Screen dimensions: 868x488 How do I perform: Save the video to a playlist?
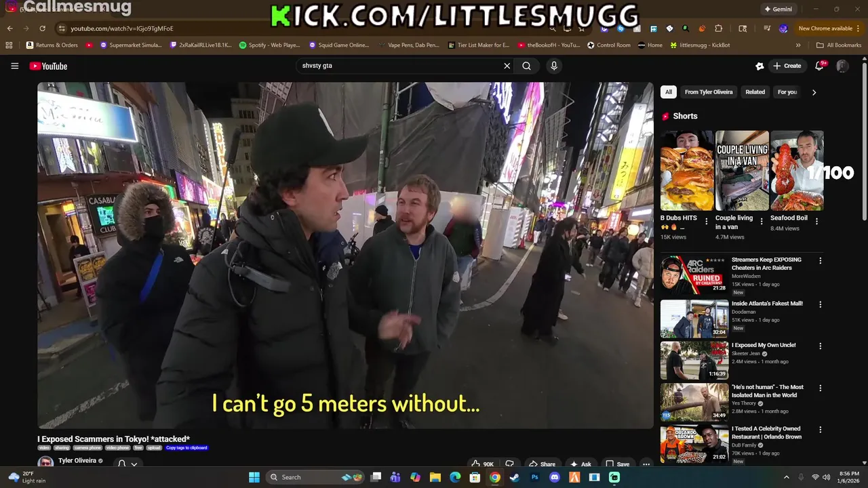[618, 464]
